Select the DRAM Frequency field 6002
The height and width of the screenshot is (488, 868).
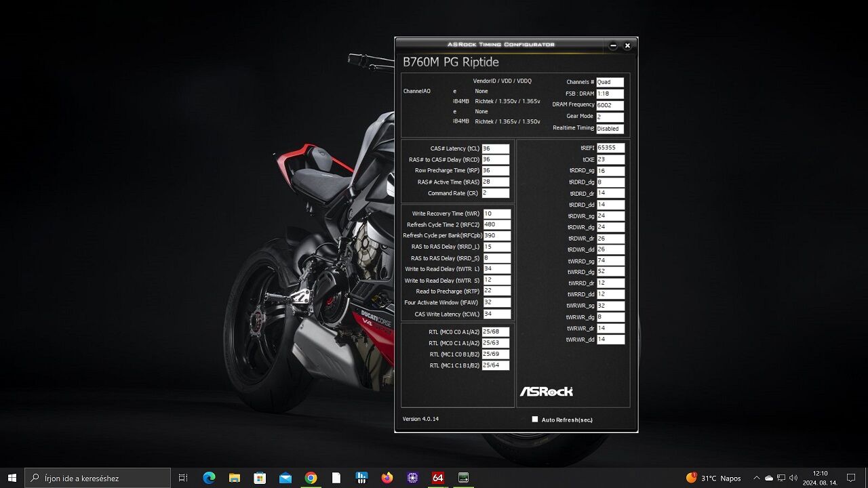coord(610,105)
